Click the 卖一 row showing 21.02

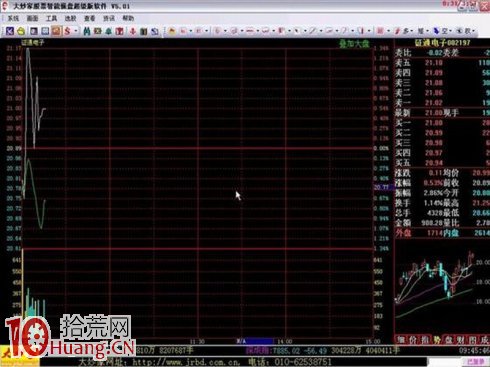pyautogui.click(x=442, y=103)
